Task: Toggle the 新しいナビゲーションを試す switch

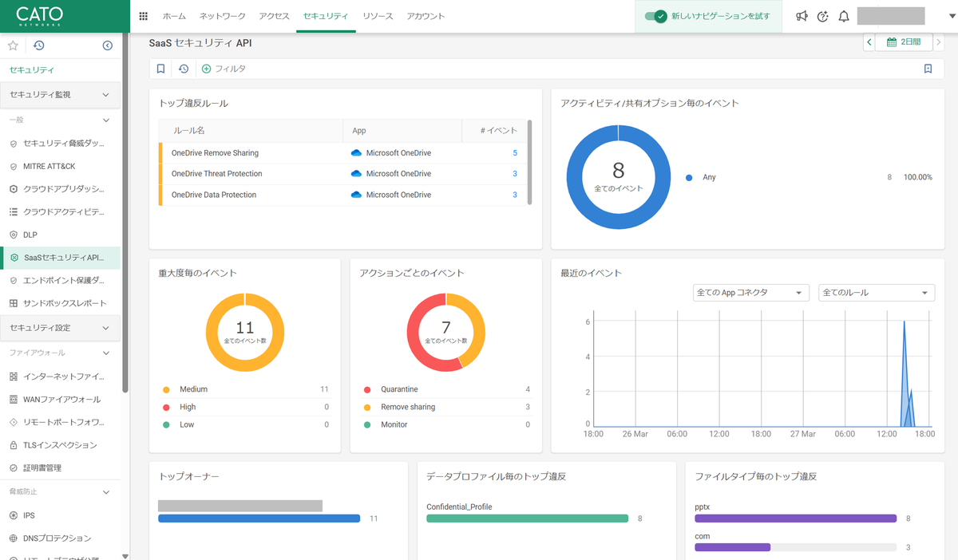Action: tap(655, 16)
